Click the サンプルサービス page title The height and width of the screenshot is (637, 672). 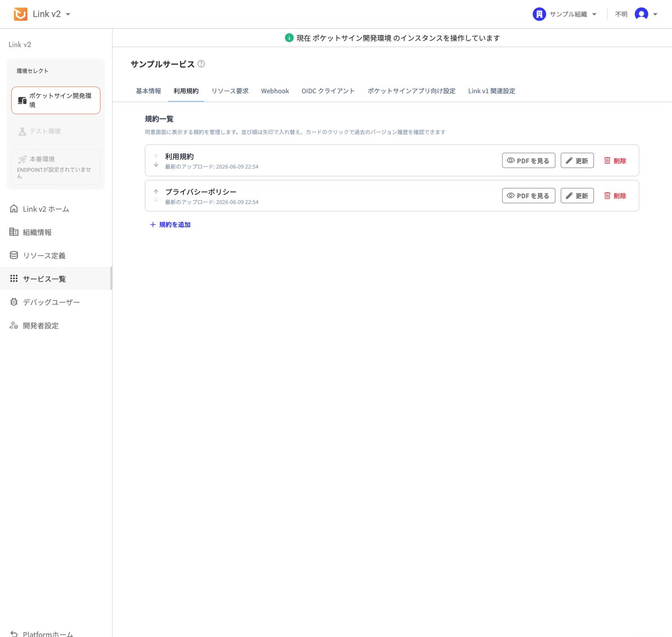coord(162,64)
